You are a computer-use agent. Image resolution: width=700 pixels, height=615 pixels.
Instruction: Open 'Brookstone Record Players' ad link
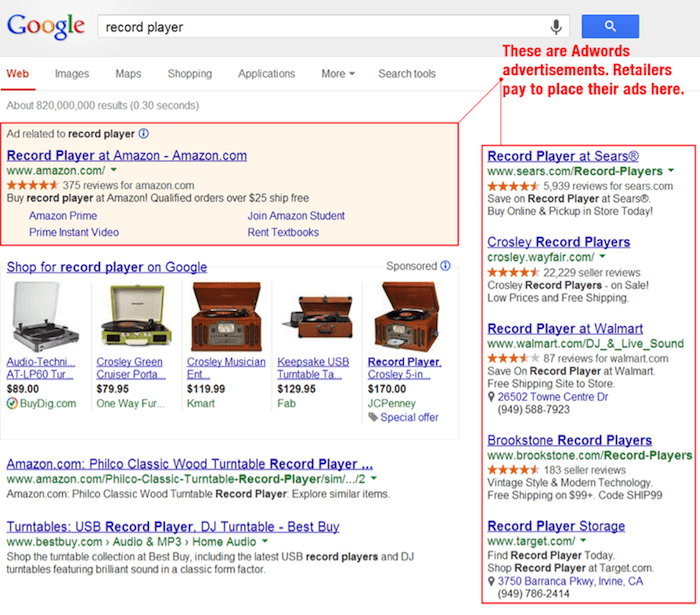(x=569, y=440)
